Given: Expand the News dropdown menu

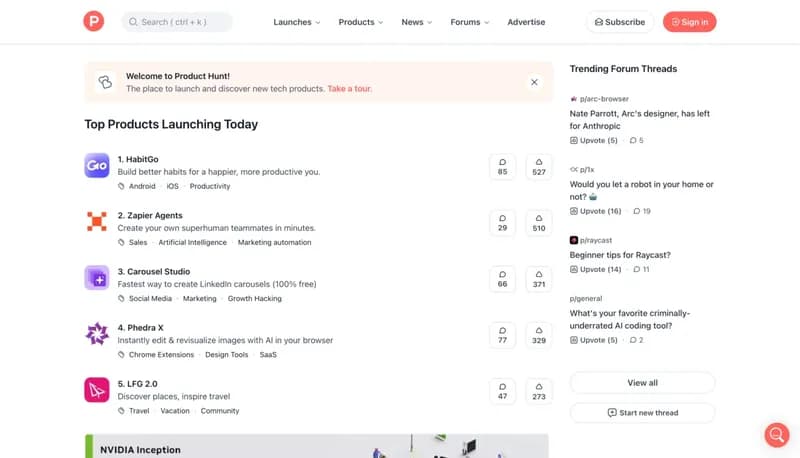Looking at the screenshot, I should [416, 22].
